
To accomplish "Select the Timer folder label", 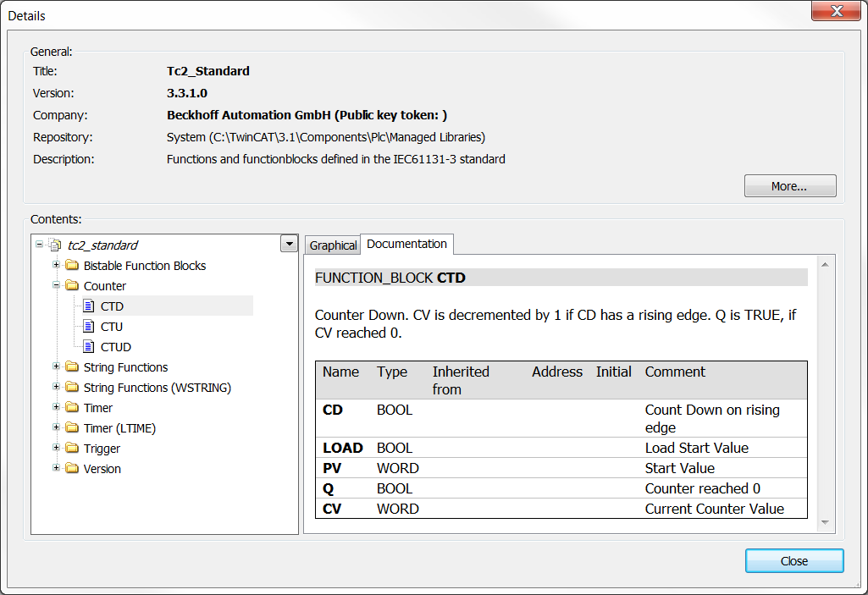I will [98, 408].
